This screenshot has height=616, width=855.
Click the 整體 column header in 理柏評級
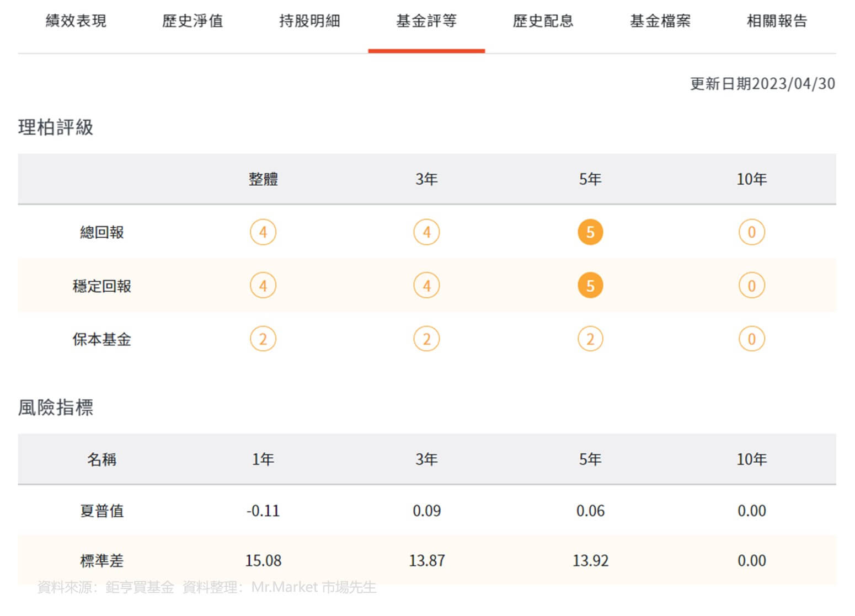pyautogui.click(x=263, y=179)
